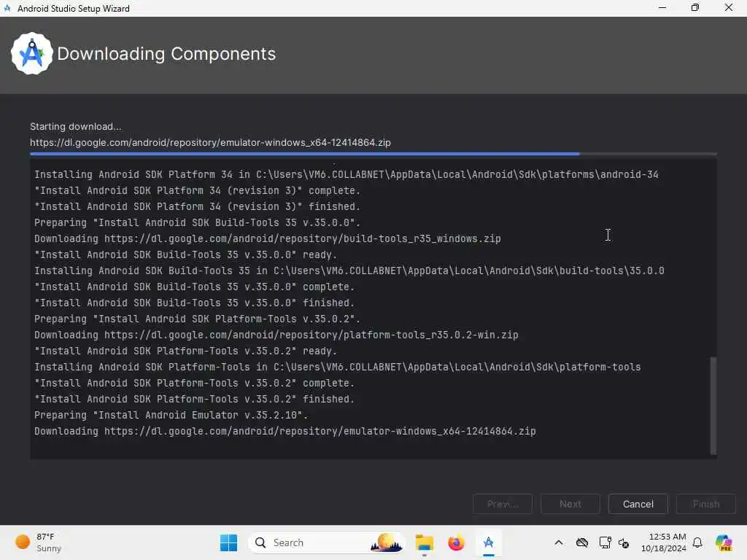Click log line 'Build-Tools 35 v.35.0.0" ready'
Screen dimensions: 747x560
pyautogui.click(x=185, y=254)
